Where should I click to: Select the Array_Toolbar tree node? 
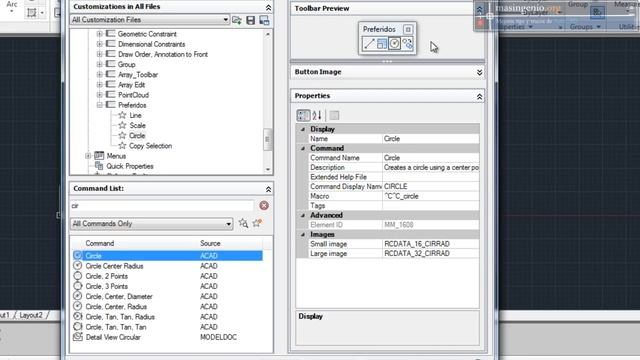[x=138, y=75]
